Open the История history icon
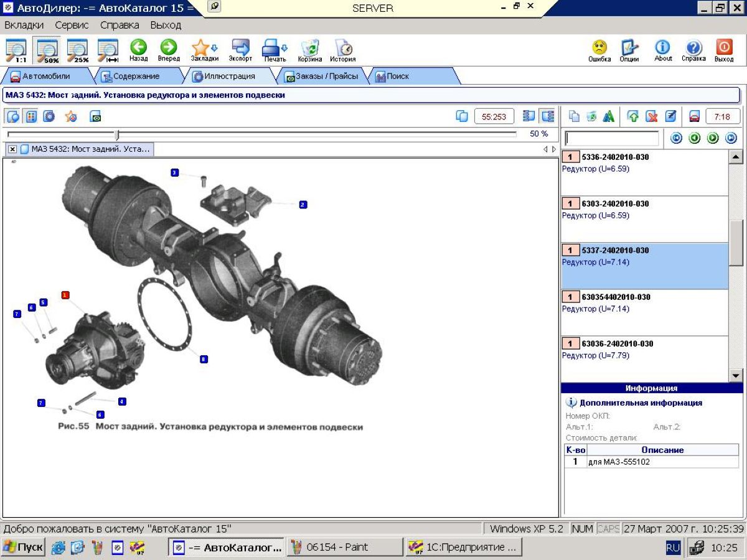The height and width of the screenshot is (560, 747). tap(343, 51)
